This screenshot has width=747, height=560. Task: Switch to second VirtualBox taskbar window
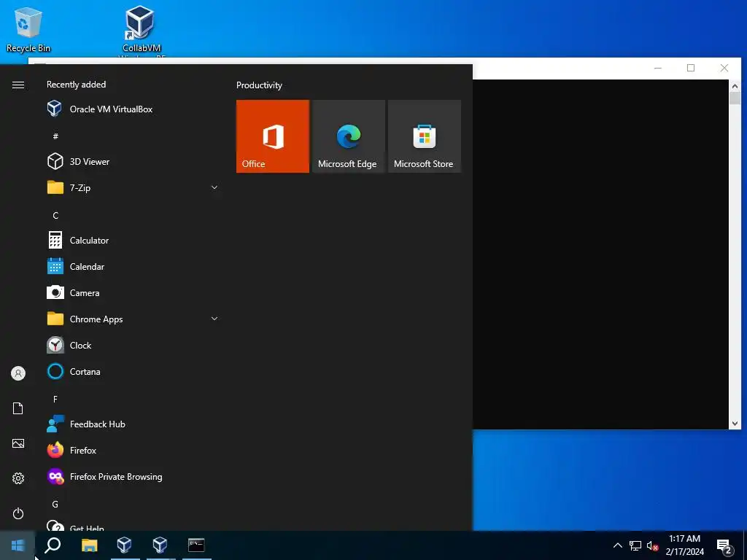[x=160, y=545]
